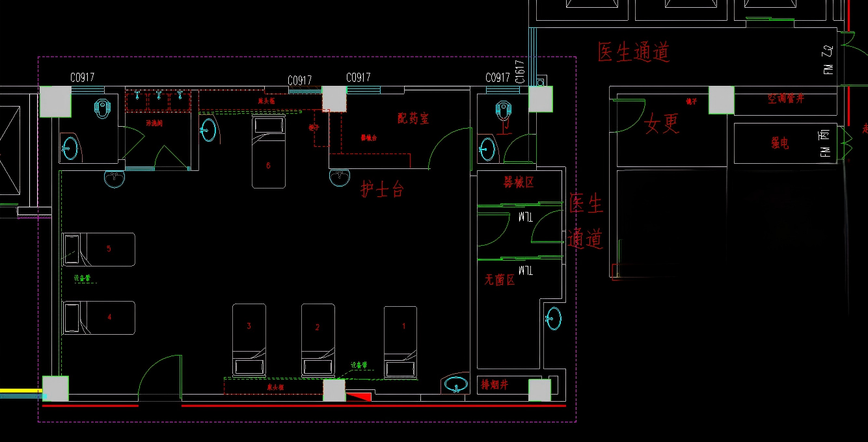This screenshot has height=442, width=868.
Task: Click washbasin below 护士台 counter corner
Action: 339,177
